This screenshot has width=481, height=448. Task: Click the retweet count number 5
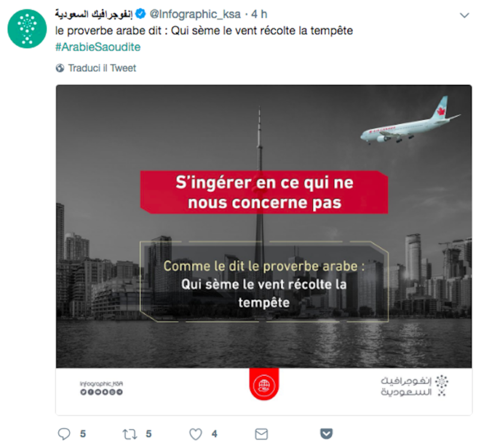[x=149, y=434]
